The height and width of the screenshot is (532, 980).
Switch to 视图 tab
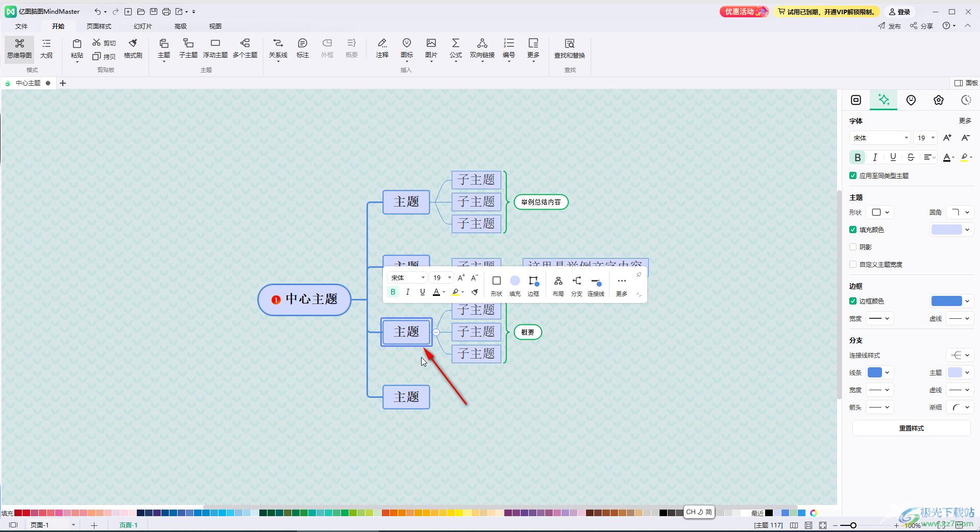tap(215, 26)
